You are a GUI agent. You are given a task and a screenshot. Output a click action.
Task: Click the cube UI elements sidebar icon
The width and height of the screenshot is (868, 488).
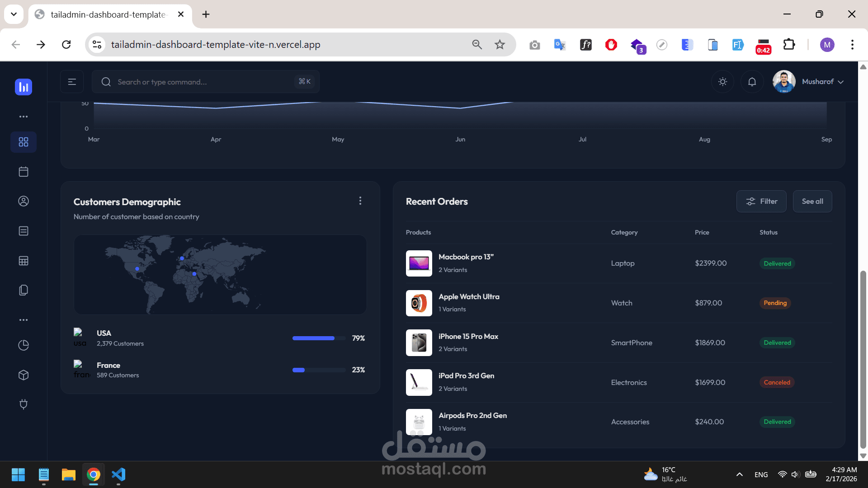tap(24, 375)
